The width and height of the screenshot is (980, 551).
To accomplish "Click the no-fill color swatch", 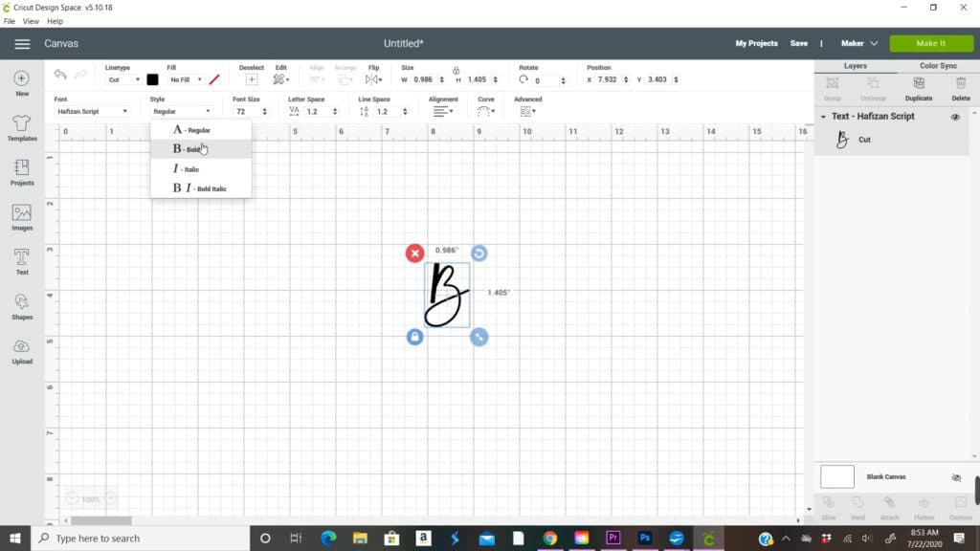I will tap(214, 79).
